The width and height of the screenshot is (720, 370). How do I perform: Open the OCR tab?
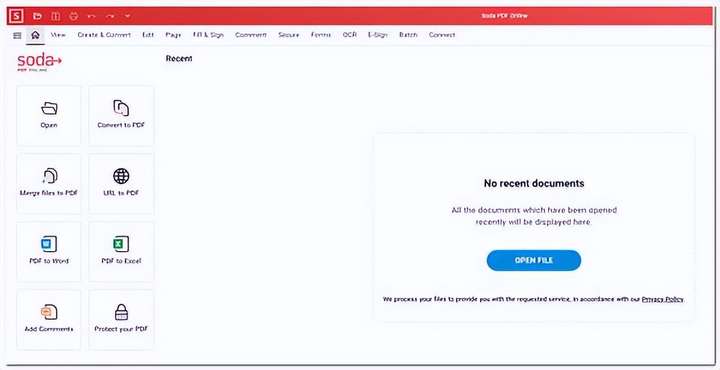tap(349, 35)
